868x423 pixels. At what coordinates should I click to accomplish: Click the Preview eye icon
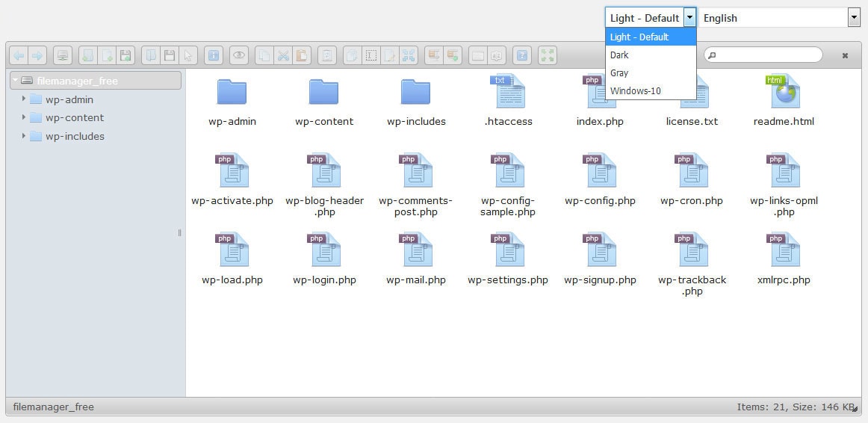(238, 55)
